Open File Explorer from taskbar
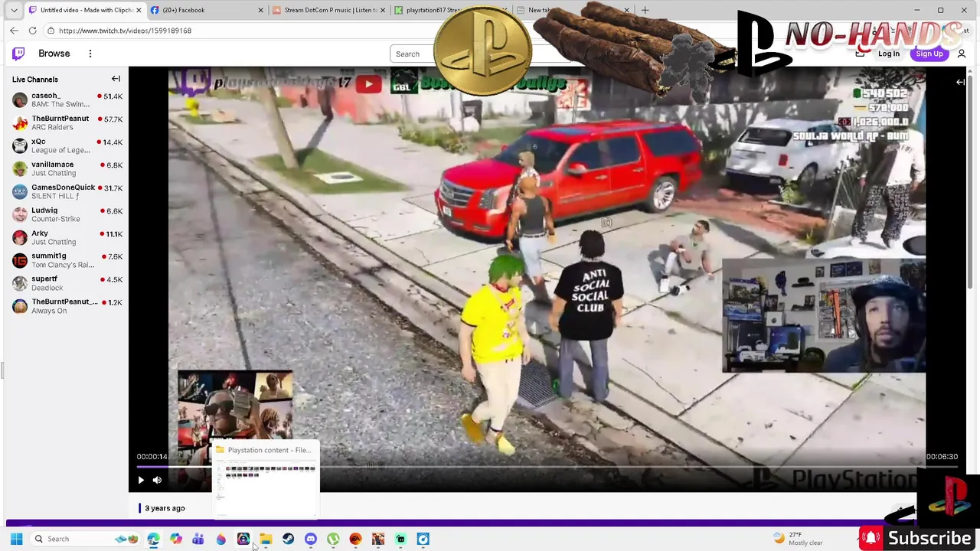The image size is (980, 551). coord(266,539)
